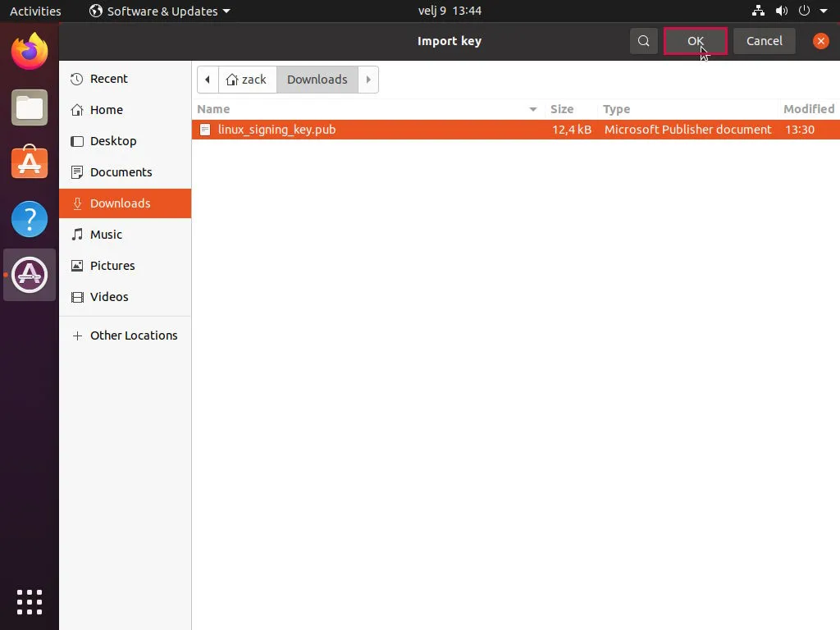
Task: Expand the system menu arrow
Action: 824,11
